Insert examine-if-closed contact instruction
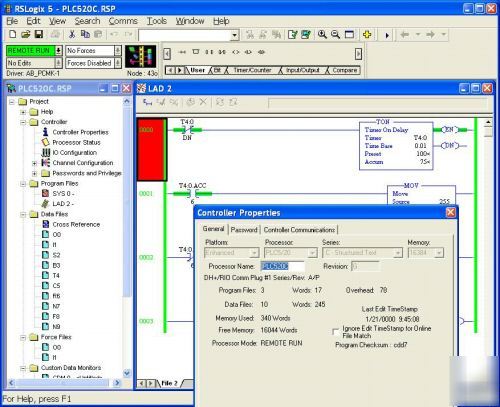500x407 pixels. tap(209, 52)
